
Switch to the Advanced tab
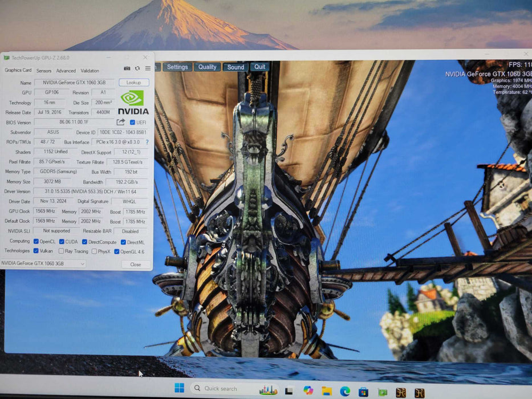(66, 71)
